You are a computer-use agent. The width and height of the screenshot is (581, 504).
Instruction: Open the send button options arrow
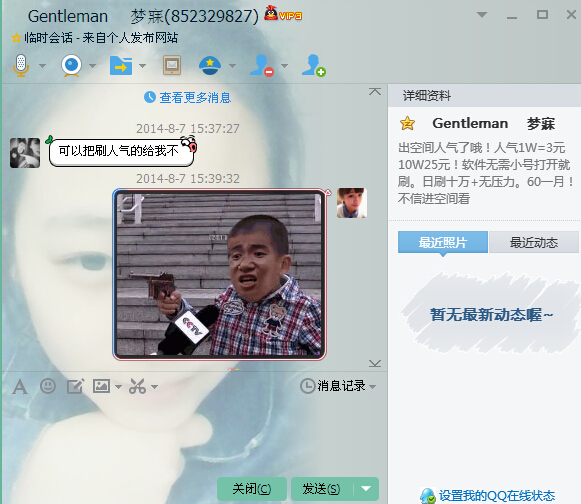pyautogui.click(x=366, y=488)
